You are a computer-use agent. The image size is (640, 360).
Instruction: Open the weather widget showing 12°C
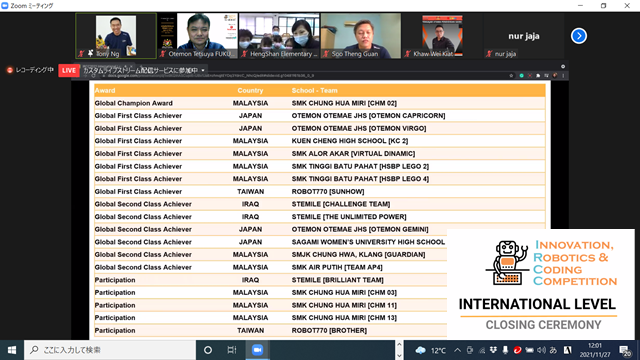point(431,350)
